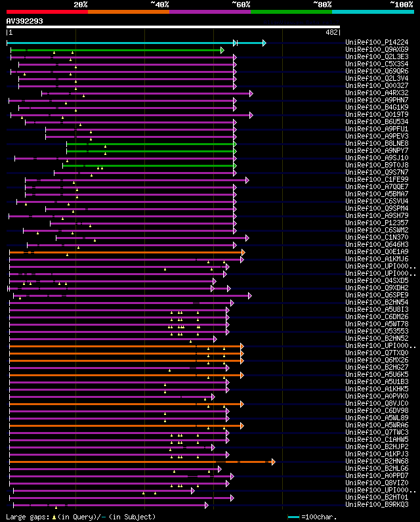
Task: Select the UniRef100_A9NPY7 hit label
Action: (377, 150)
